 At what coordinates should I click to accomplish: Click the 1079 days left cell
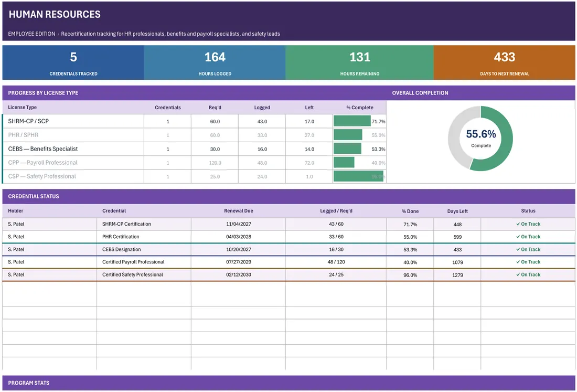[x=457, y=262]
